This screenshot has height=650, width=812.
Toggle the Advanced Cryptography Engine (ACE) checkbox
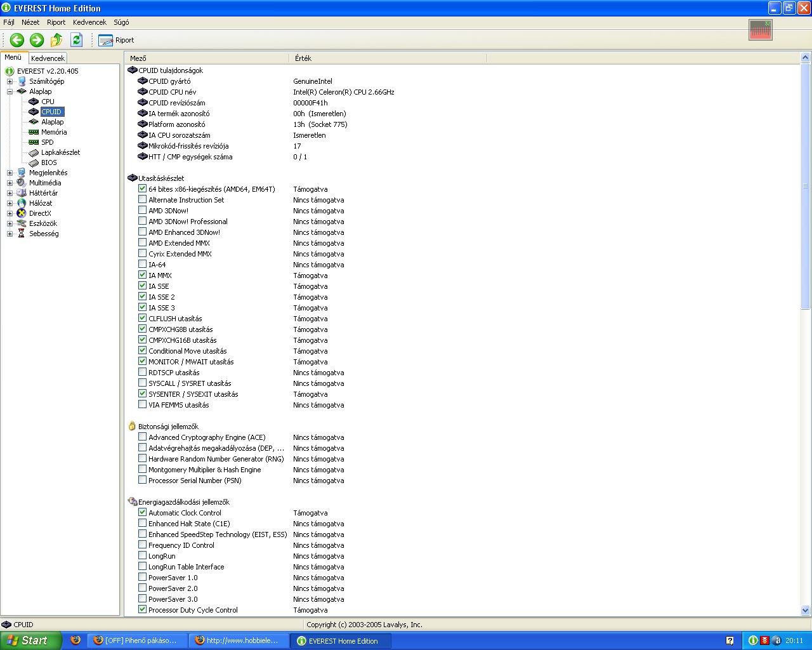pos(142,437)
